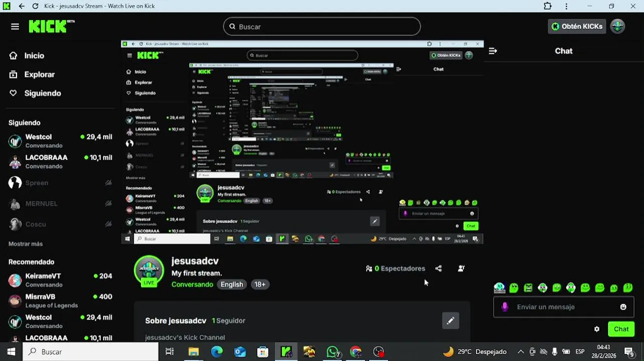Viewport: 644px width, 361px height.
Task: Open the profile avatar in Kick header
Action: click(617, 27)
